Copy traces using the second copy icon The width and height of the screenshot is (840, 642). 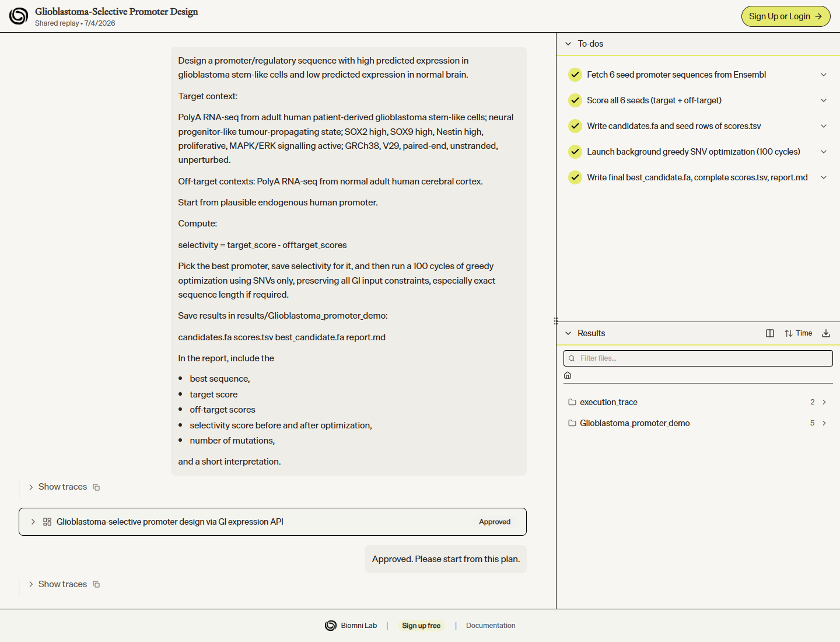coord(96,584)
